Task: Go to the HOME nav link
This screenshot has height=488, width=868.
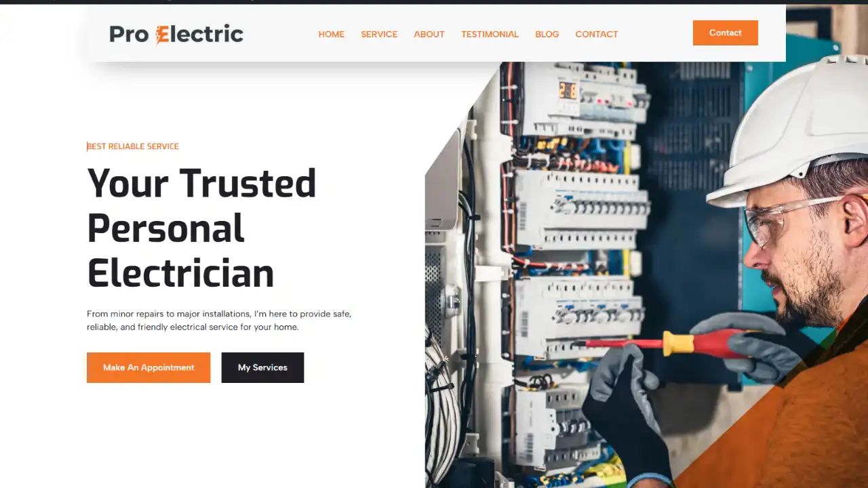Action: click(332, 34)
